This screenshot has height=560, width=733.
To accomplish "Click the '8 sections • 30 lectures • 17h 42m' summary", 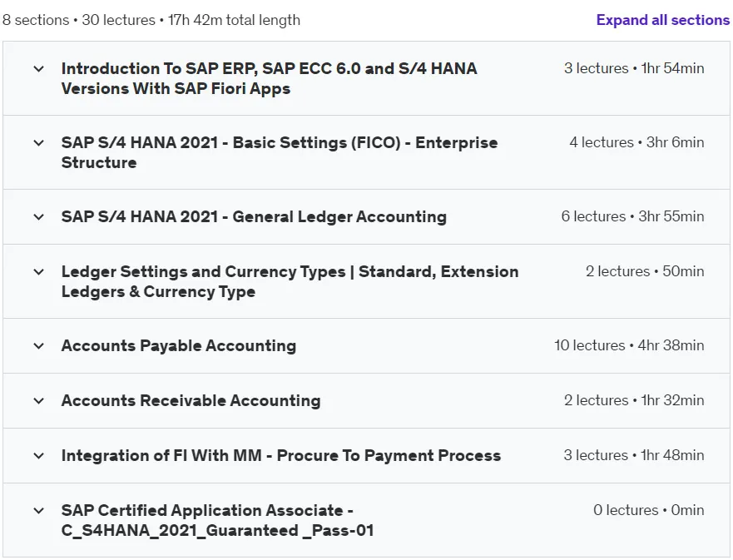I will [x=151, y=20].
